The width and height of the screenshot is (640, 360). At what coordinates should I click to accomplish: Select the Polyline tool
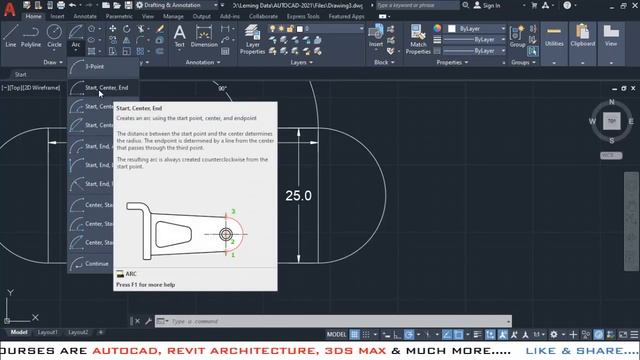point(31,36)
